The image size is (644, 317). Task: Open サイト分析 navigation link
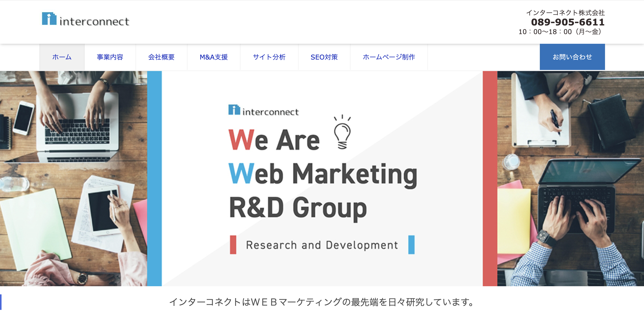[269, 57]
